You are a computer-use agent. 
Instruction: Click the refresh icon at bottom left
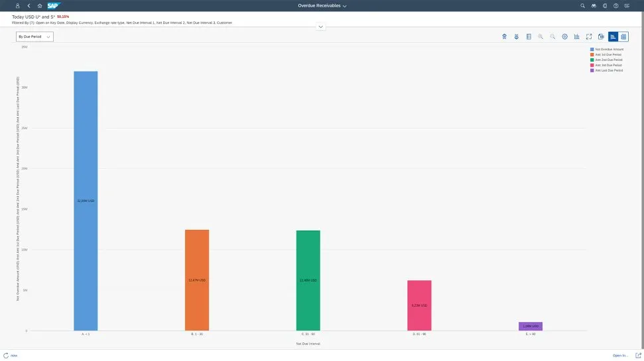pyautogui.click(x=6, y=356)
